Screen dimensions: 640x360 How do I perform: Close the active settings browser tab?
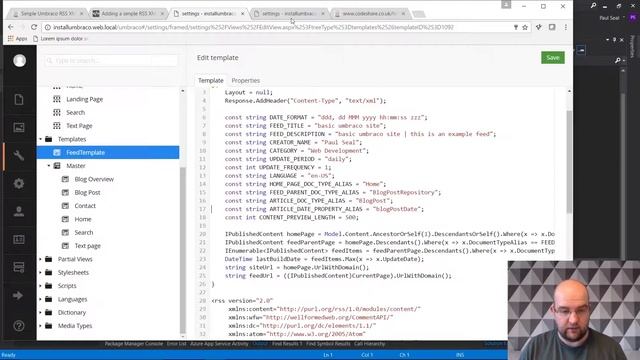[242, 13]
